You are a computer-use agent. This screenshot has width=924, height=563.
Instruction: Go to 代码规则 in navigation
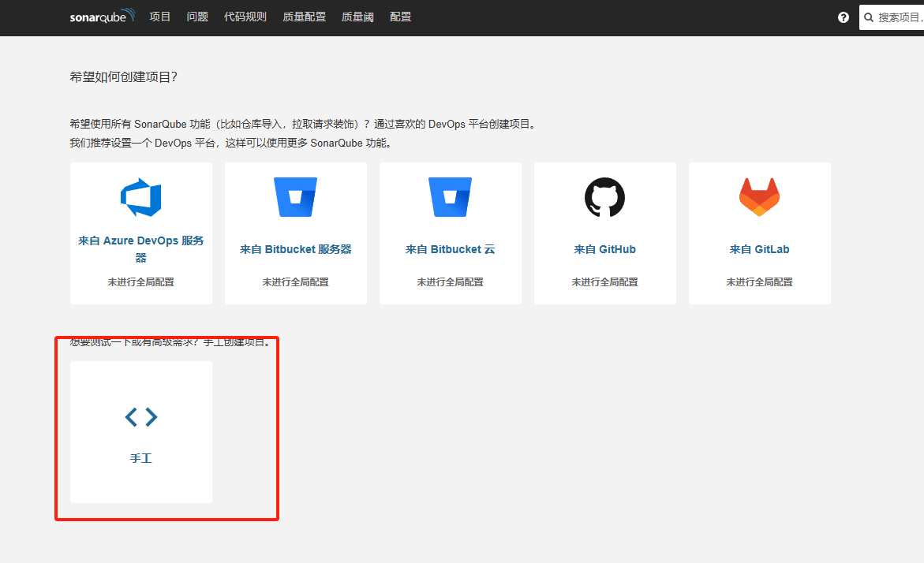pyautogui.click(x=245, y=17)
